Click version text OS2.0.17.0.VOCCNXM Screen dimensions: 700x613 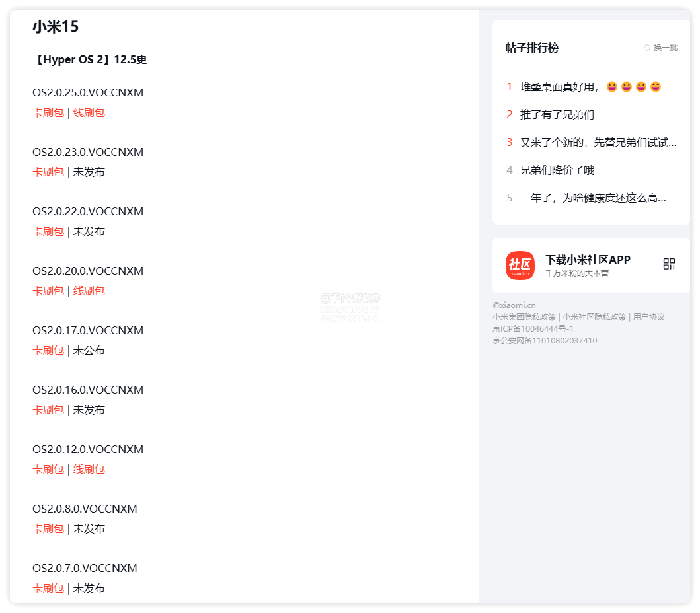click(88, 330)
